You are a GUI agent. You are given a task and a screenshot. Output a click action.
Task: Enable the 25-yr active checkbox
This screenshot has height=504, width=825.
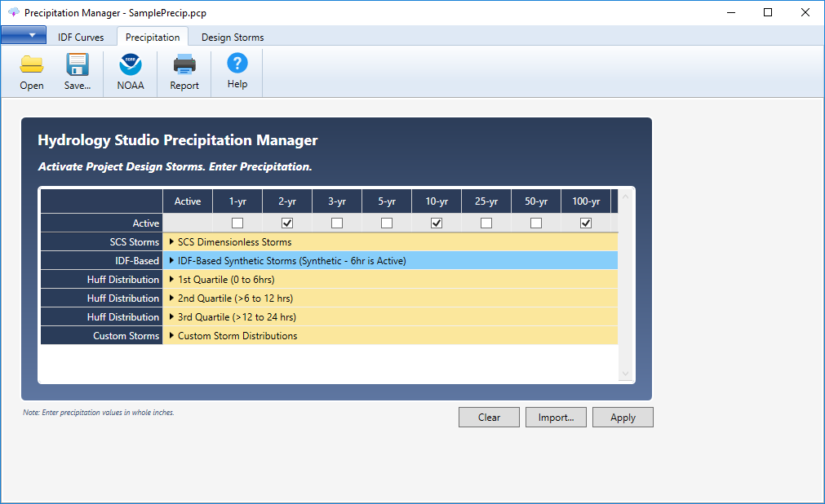(486, 223)
